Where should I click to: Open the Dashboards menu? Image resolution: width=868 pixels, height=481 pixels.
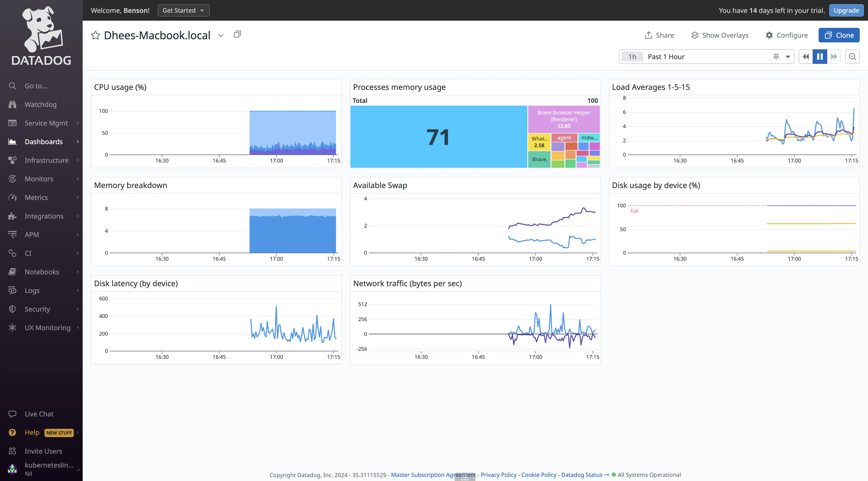pyautogui.click(x=43, y=142)
